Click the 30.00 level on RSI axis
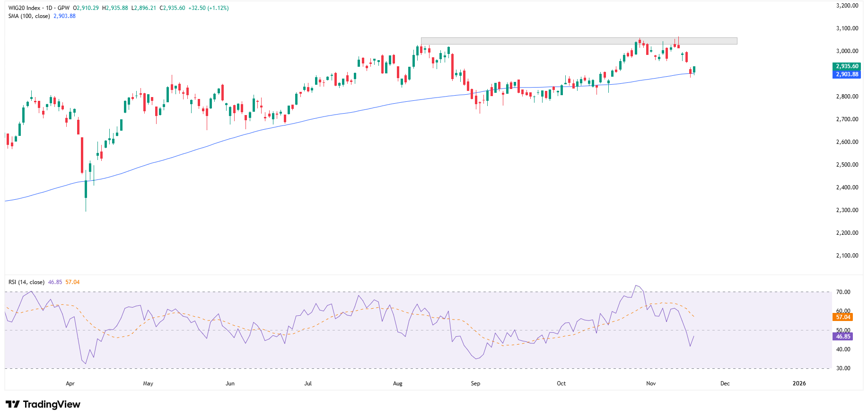868x419 pixels. [x=843, y=368]
